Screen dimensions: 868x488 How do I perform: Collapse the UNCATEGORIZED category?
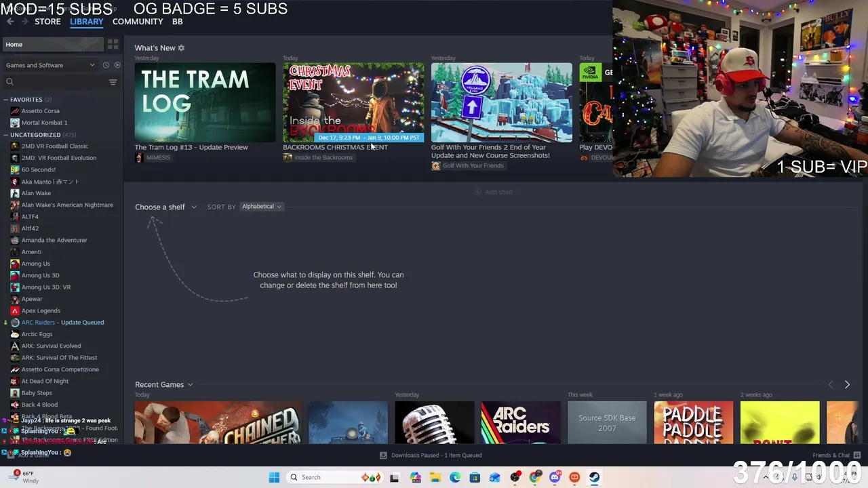pyautogui.click(x=5, y=135)
